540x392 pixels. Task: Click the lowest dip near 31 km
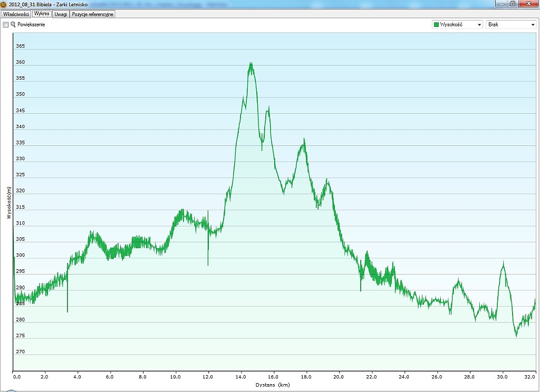pos(516,335)
